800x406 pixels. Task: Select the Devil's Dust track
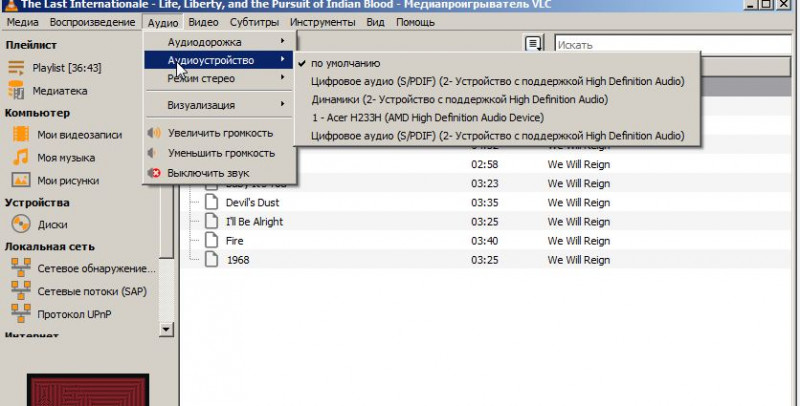pos(253,202)
